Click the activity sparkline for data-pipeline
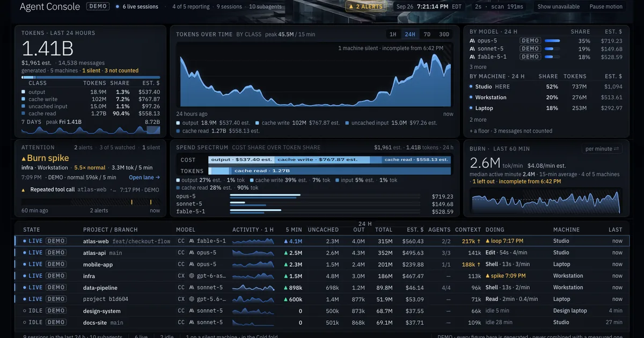Screen dimensions: 644x338 point(253,288)
